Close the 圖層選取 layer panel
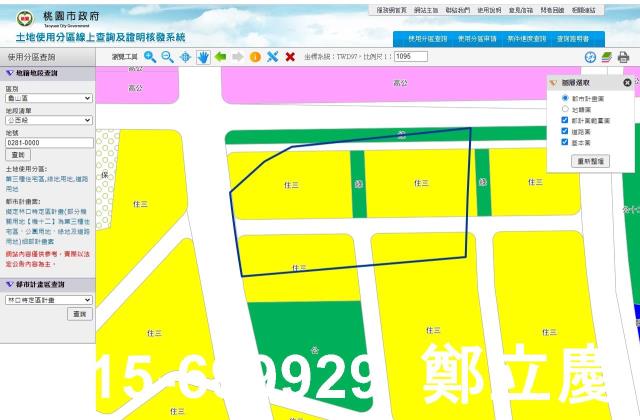The image size is (640, 420). [x=627, y=83]
